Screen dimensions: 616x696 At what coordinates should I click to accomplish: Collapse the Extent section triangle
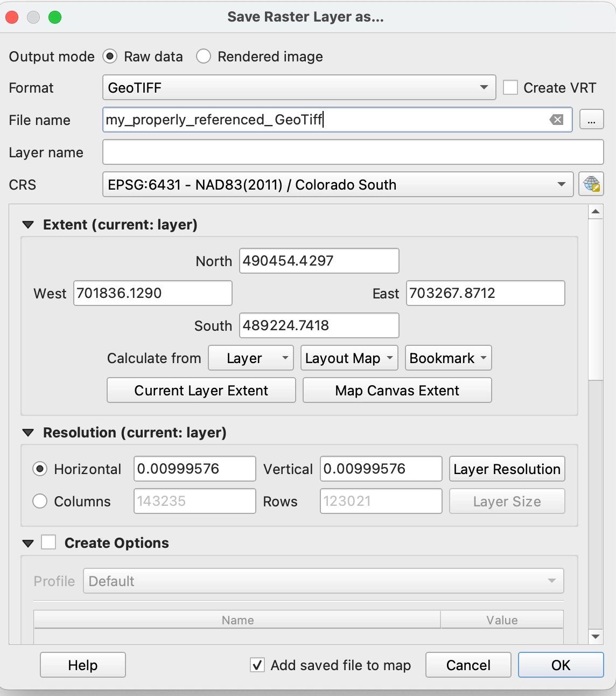(x=28, y=225)
